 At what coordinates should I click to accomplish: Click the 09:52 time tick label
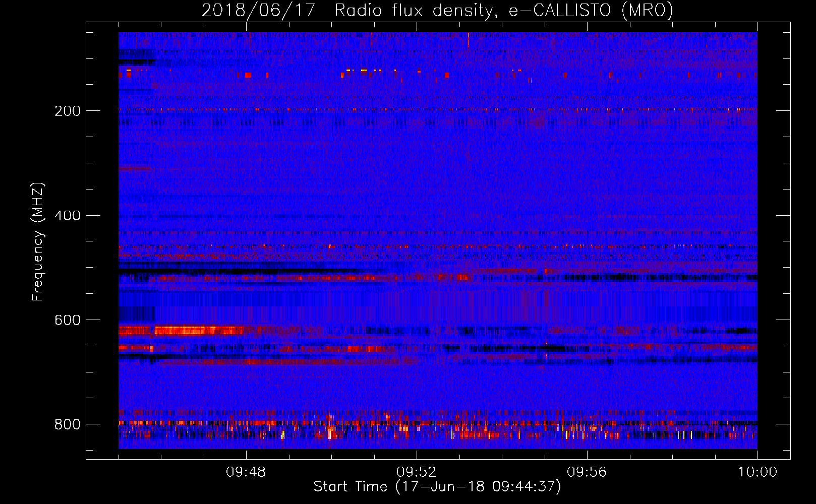coord(416,472)
